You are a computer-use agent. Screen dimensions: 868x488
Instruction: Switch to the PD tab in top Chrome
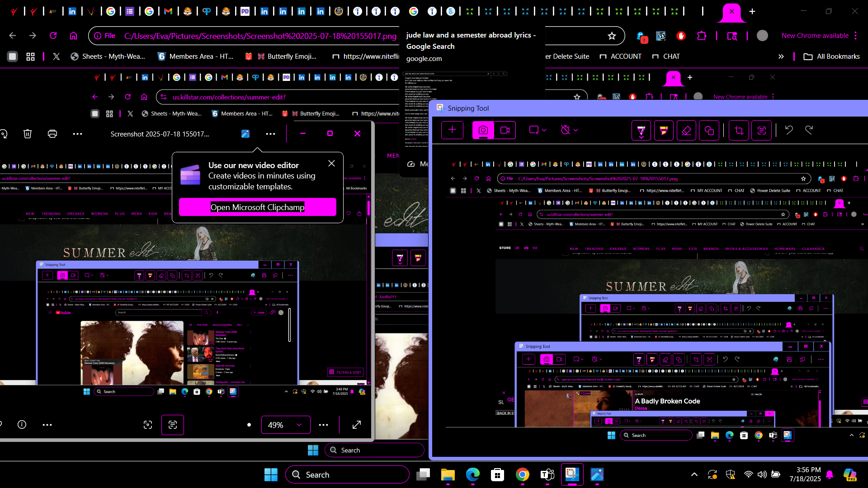click(x=245, y=11)
